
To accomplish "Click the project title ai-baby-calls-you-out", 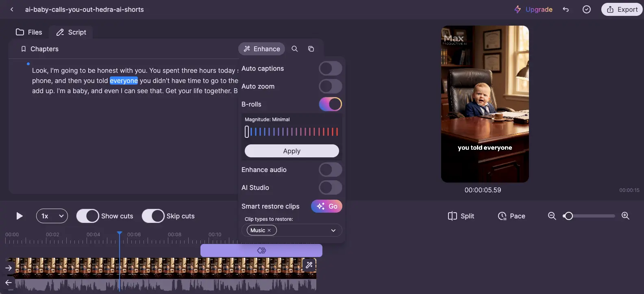I will click(x=84, y=9).
